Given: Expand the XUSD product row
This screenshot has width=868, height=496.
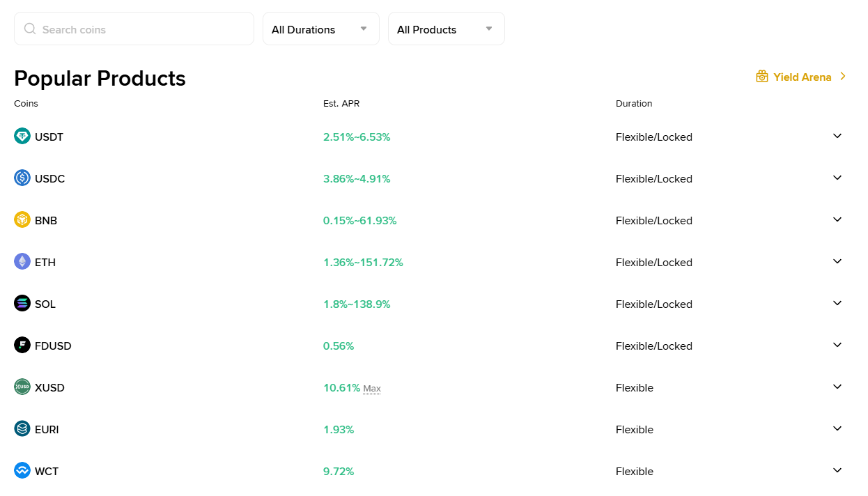Looking at the screenshot, I should [837, 387].
